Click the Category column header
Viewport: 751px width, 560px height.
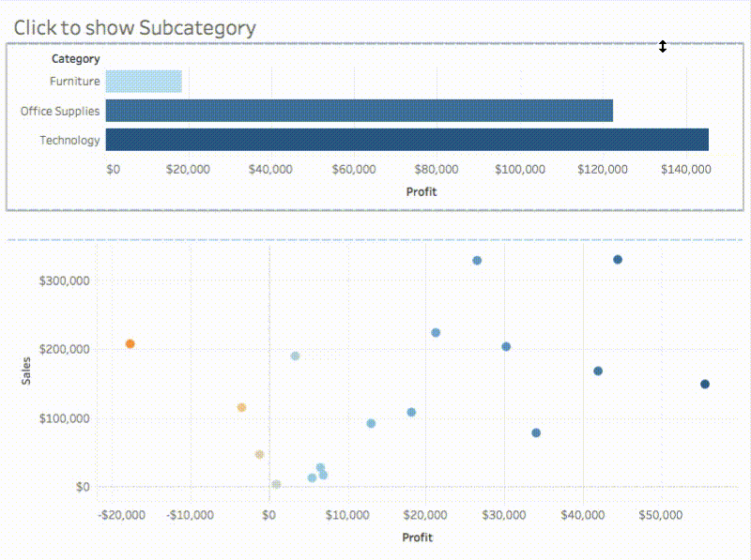(76, 59)
